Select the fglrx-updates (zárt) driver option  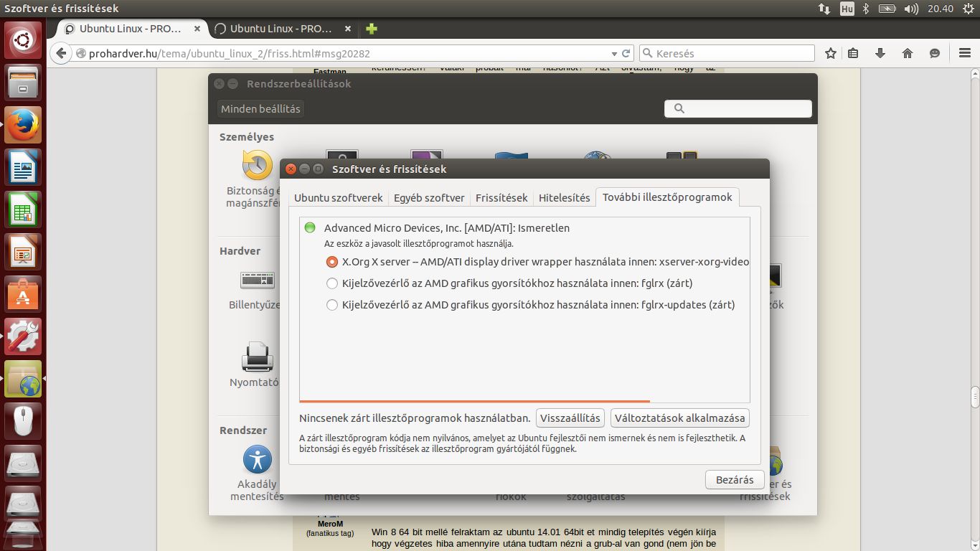click(x=331, y=305)
